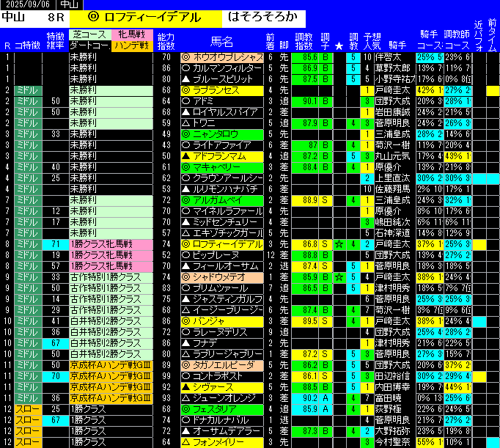Select horse name ラプランセス
This screenshot has height=448, width=500.
[222, 90]
